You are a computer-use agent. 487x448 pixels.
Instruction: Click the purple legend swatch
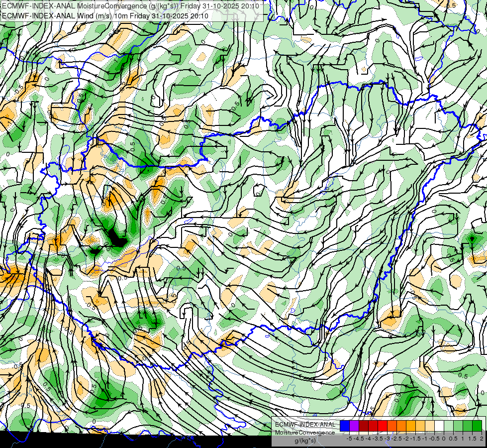pos(354,426)
